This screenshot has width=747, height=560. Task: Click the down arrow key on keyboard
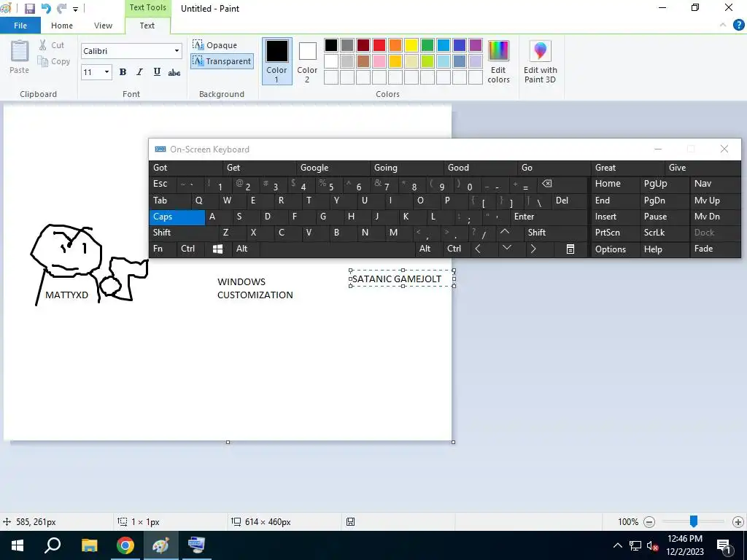pyautogui.click(x=507, y=248)
